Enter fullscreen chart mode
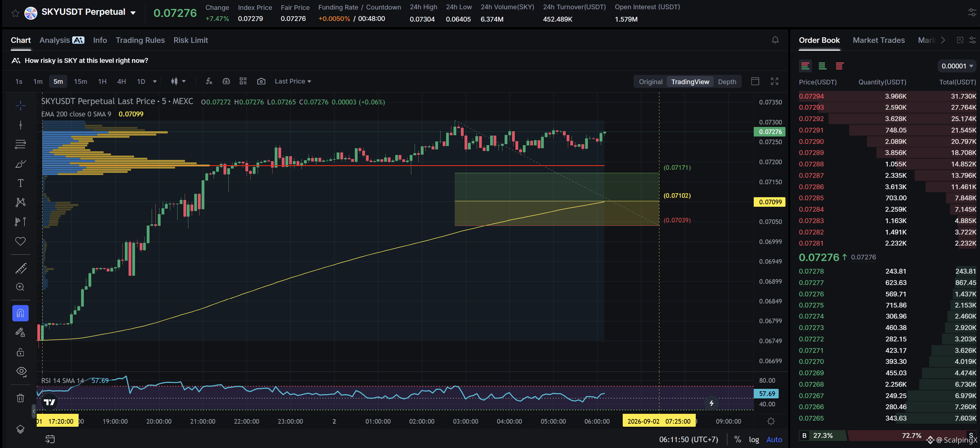 (775, 81)
